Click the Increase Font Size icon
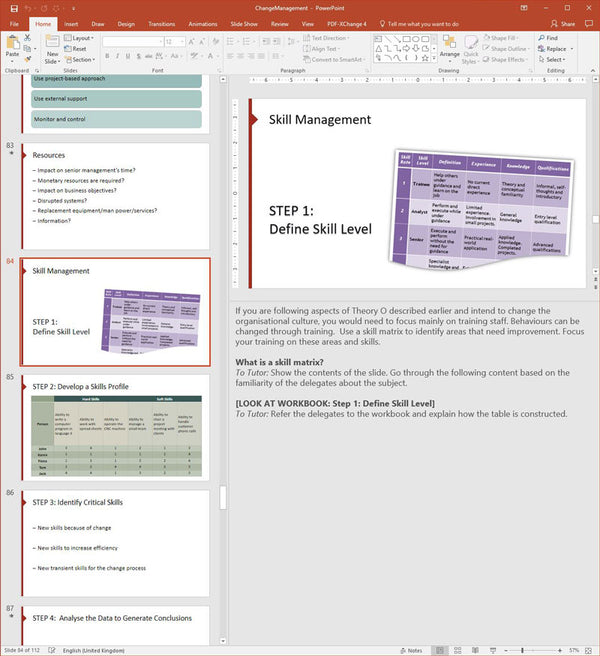Screen dimensions: 600x656 point(192,42)
